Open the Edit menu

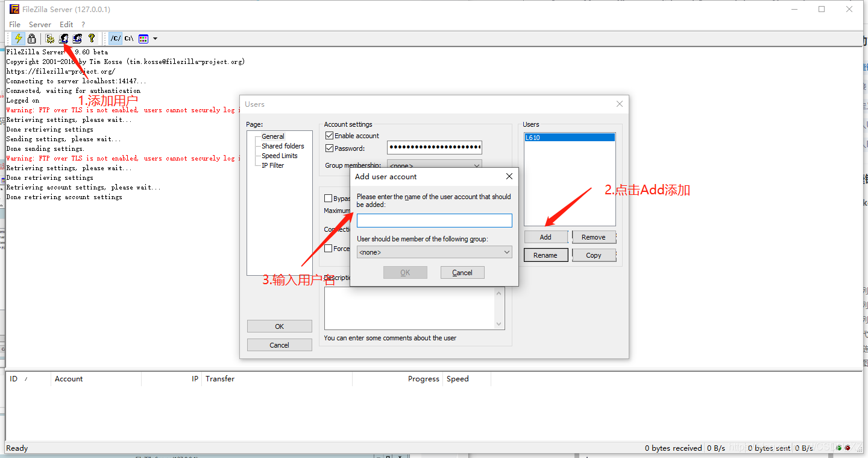coord(66,24)
